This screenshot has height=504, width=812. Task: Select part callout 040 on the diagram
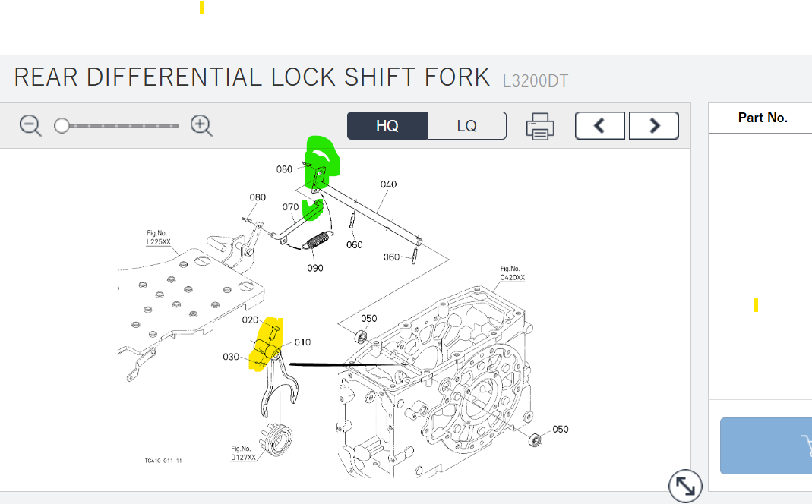click(x=388, y=184)
